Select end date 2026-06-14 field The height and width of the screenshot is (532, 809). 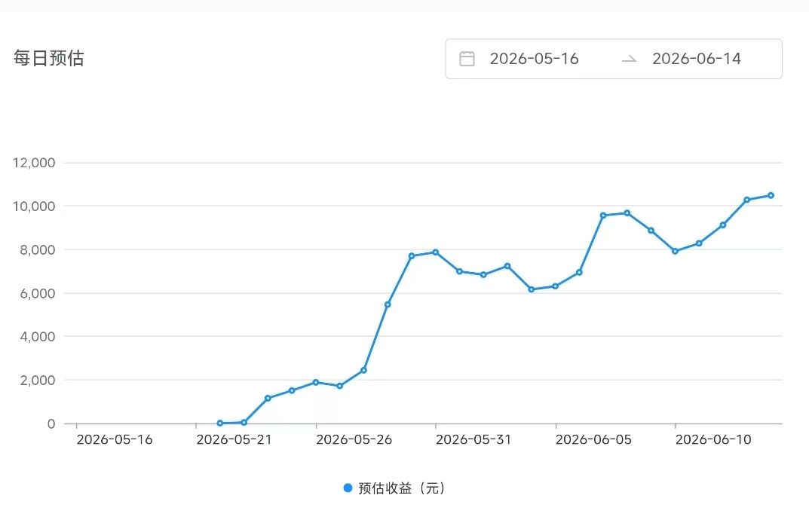(x=696, y=59)
